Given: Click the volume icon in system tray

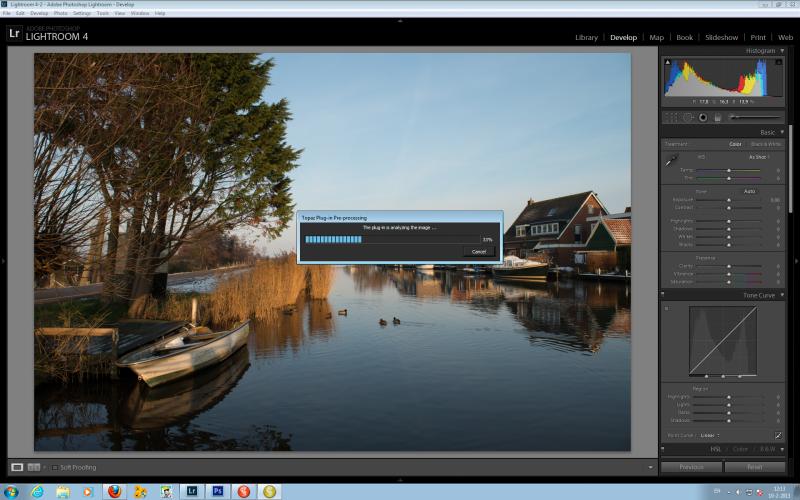Looking at the screenshot, I should point(738,492).
